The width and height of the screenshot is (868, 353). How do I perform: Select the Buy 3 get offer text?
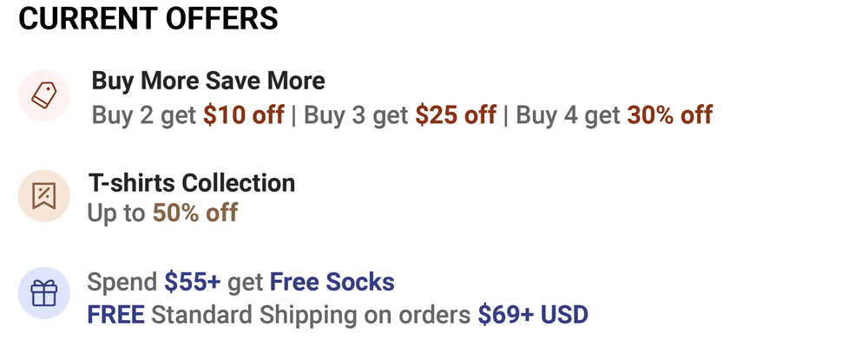pos(356,115)
